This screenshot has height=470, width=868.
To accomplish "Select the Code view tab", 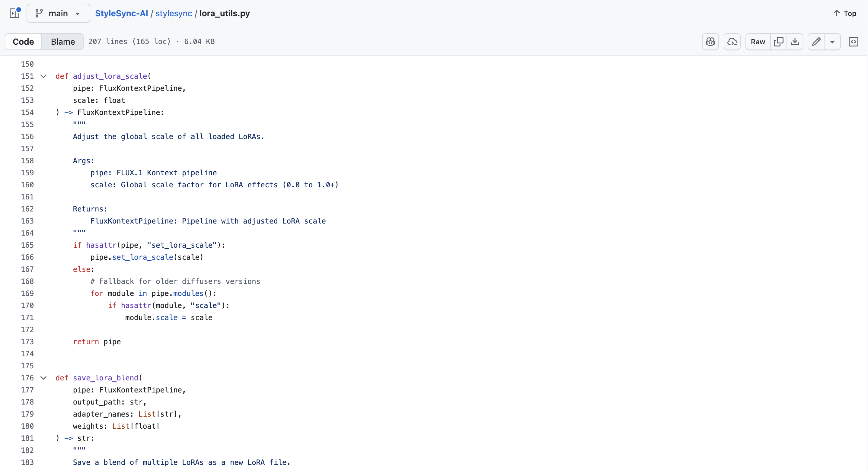I will click(x=23, y=41).
